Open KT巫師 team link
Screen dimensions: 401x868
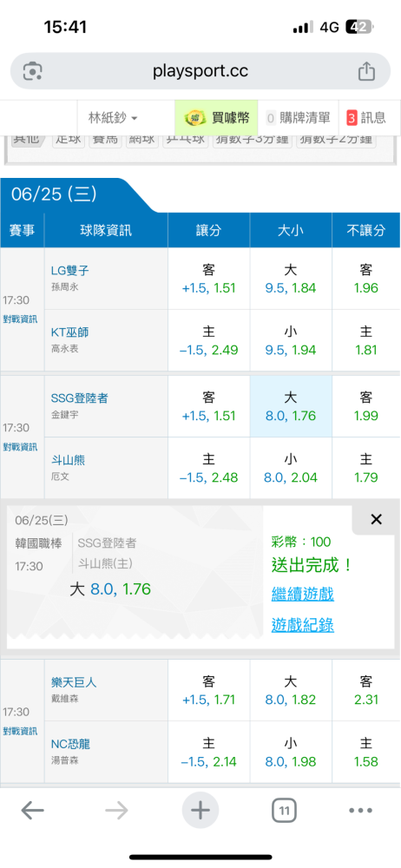coord(69,332)
